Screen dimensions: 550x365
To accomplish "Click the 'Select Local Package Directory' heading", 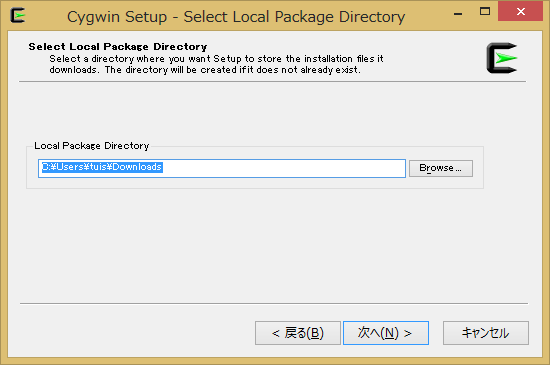I will pos(118,47).
